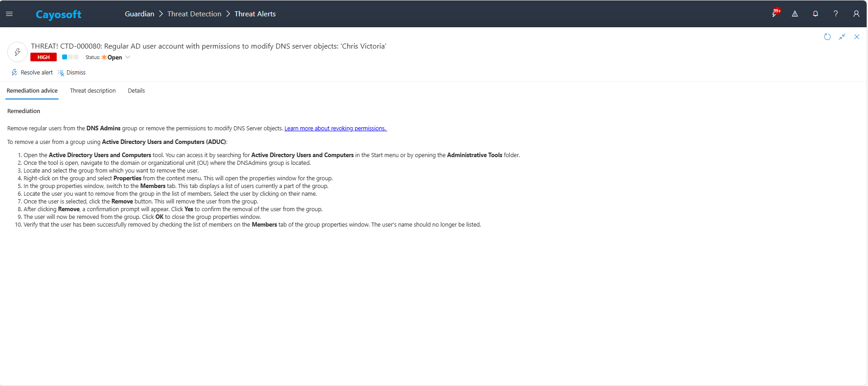Select the Remediation advice tab
868x386 pixels.
tap(32, 91)
